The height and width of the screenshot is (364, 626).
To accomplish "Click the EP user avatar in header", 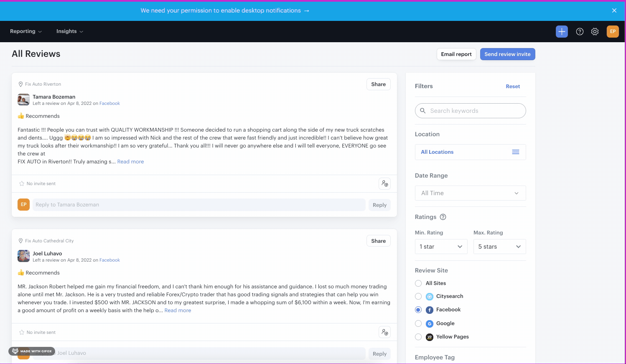I will tap(613, 31).
